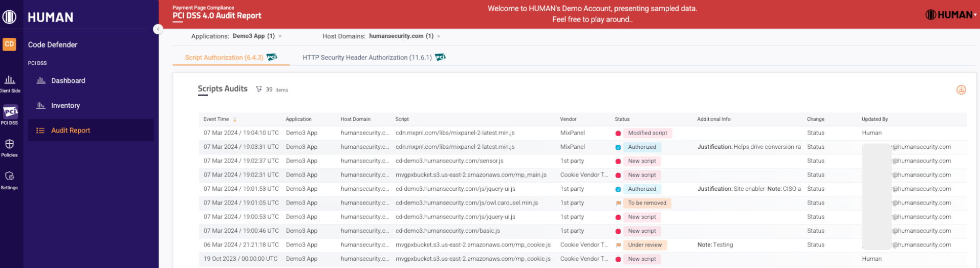Screen dimensions: 980x268
Task: Go to Dashboard in the sidebar
Action: (x=68, y=81)
